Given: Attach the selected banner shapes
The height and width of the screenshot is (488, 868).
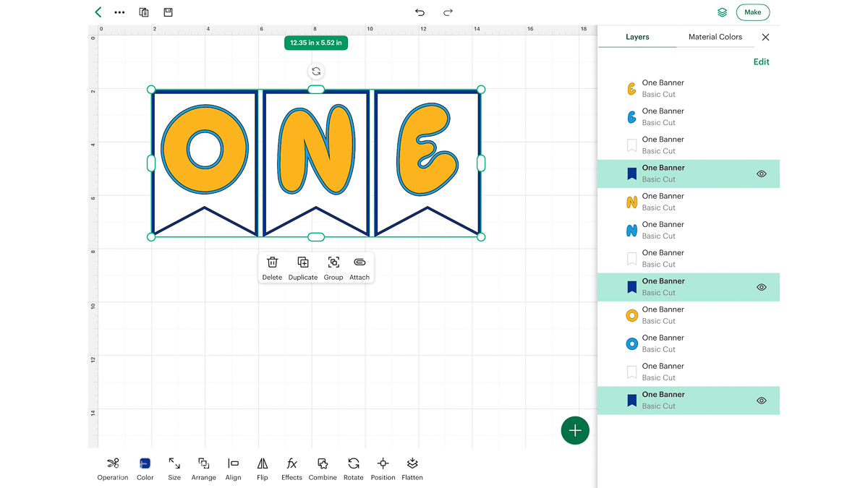Looking at the screenshot, I should tap(359, 267).
